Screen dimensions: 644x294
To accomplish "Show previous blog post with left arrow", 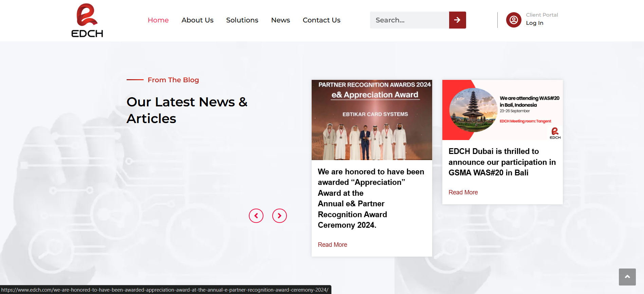I will click(256, 216).
